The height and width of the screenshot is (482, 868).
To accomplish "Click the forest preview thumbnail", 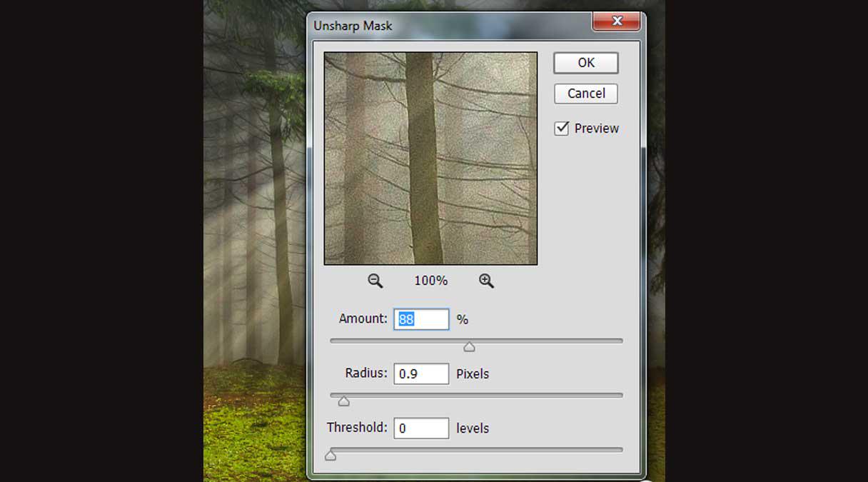I will [430, 159].
